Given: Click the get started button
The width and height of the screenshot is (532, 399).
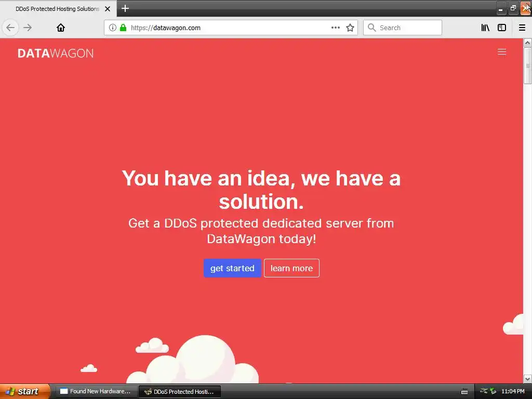Looking at the screenshot, I should point(232,268).
